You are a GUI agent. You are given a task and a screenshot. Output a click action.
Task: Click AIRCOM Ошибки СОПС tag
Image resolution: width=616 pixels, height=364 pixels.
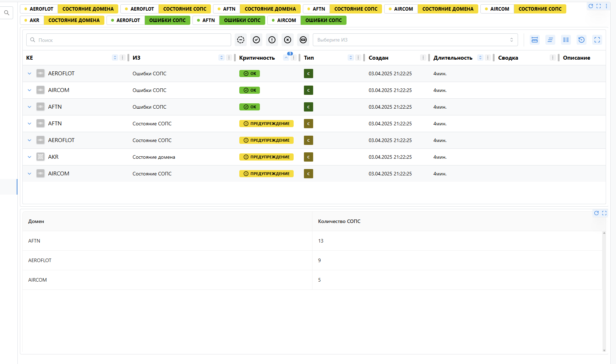coord(307,20)
